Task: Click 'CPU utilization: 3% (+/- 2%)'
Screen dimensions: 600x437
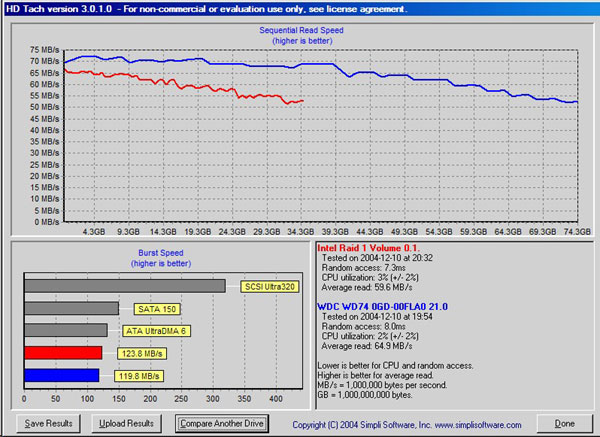Action: 370,277
